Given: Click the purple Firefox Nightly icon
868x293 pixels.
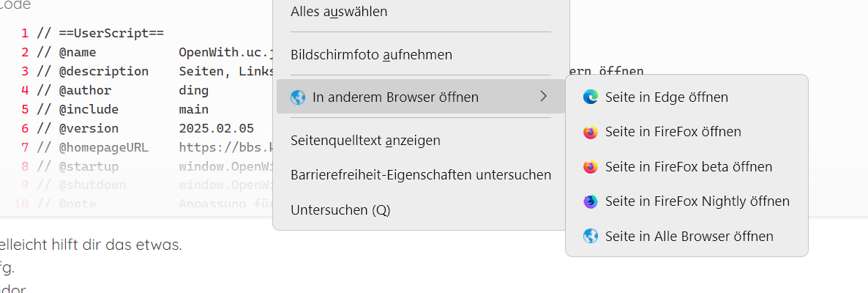Looking at the screenshot, I should (x=590, y=201).
